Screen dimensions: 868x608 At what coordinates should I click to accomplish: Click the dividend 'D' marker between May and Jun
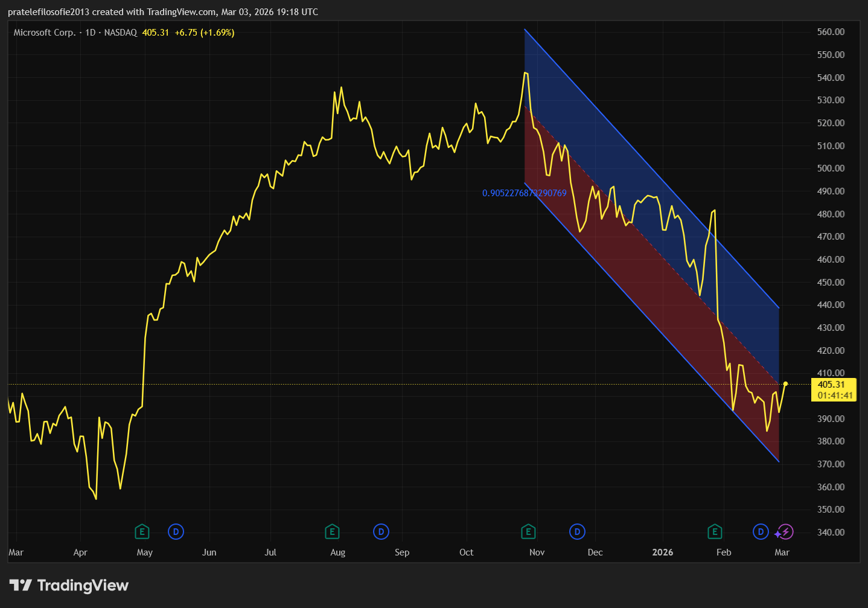[x=176, y=532]
